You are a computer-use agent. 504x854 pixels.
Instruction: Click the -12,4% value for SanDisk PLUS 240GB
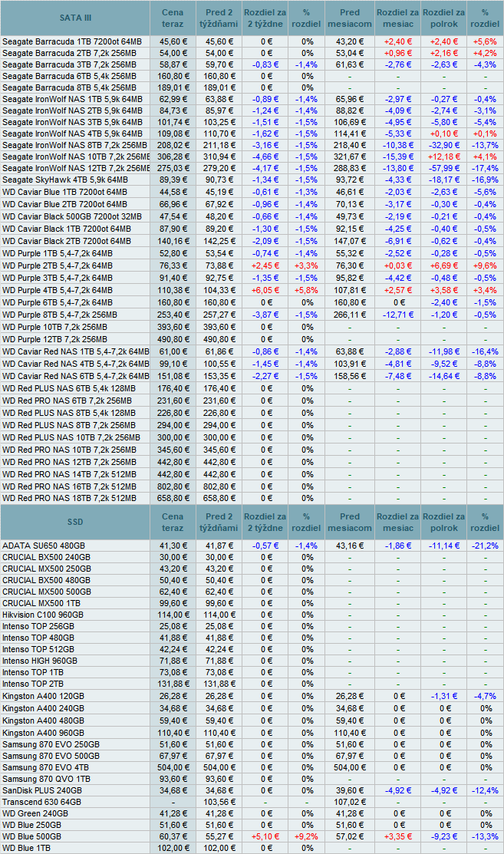(x=484, y=790)
